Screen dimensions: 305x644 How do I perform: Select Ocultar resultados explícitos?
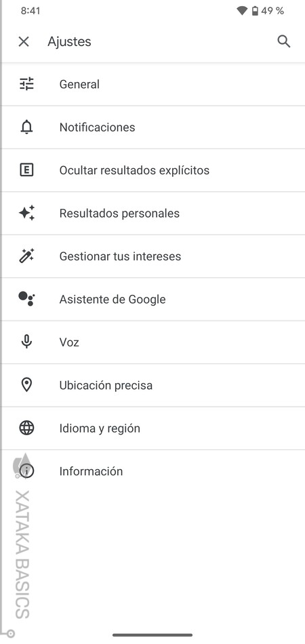(x=152, y=170)
